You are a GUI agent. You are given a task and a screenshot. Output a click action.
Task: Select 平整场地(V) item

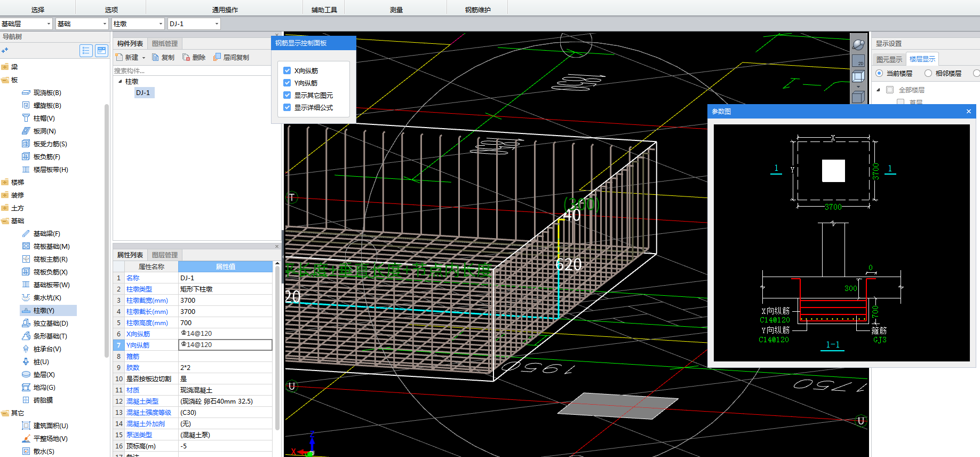[45, 439]
